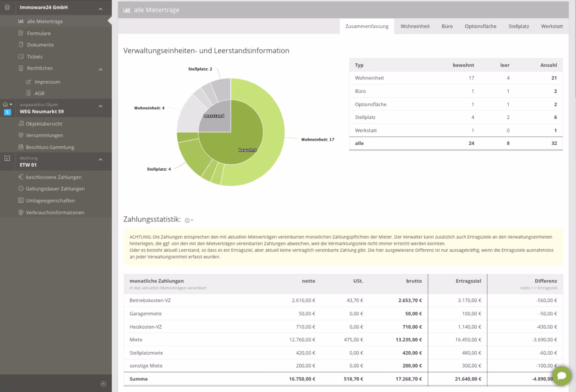Click the Tickets icon in sidebar
The width and height of the screenshot is (576, 392).
[x=21, y=56]
